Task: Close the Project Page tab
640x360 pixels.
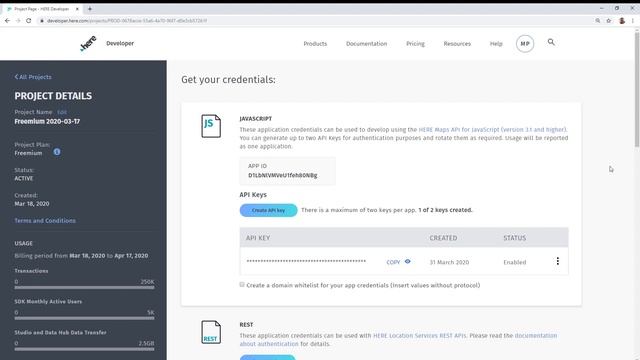Action: [77, 9]
